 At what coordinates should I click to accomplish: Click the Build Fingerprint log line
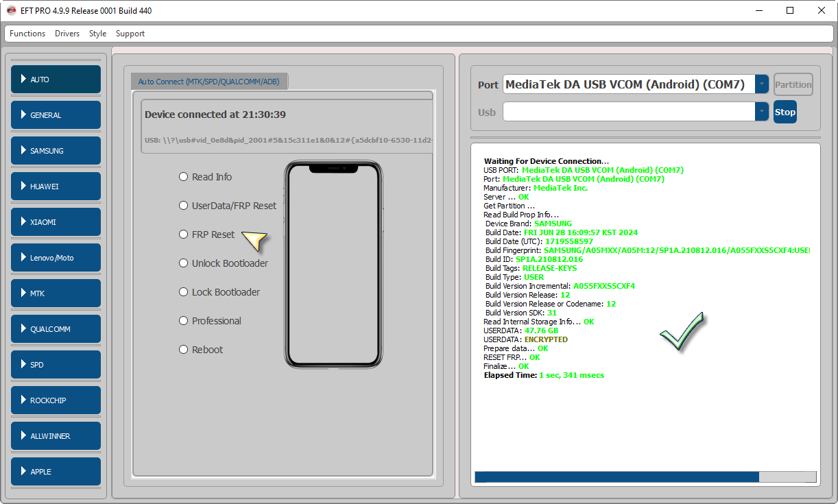(x=647, y=250)
